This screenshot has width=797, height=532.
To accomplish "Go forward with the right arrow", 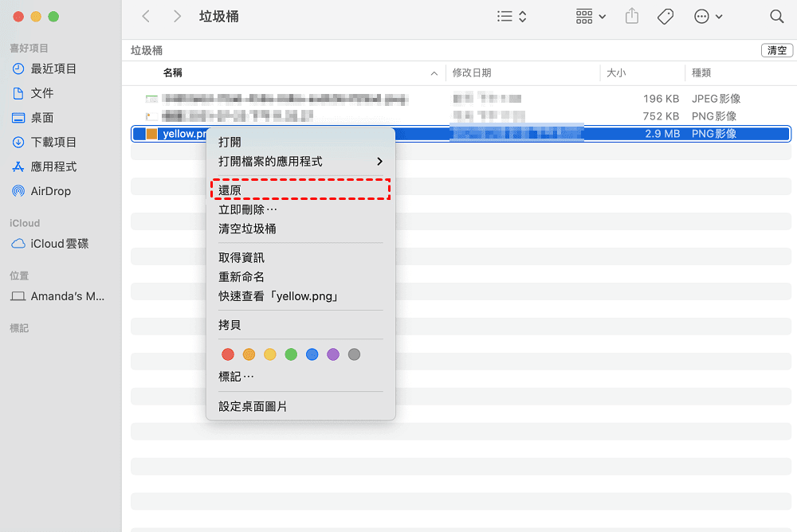I will (177, 16).
